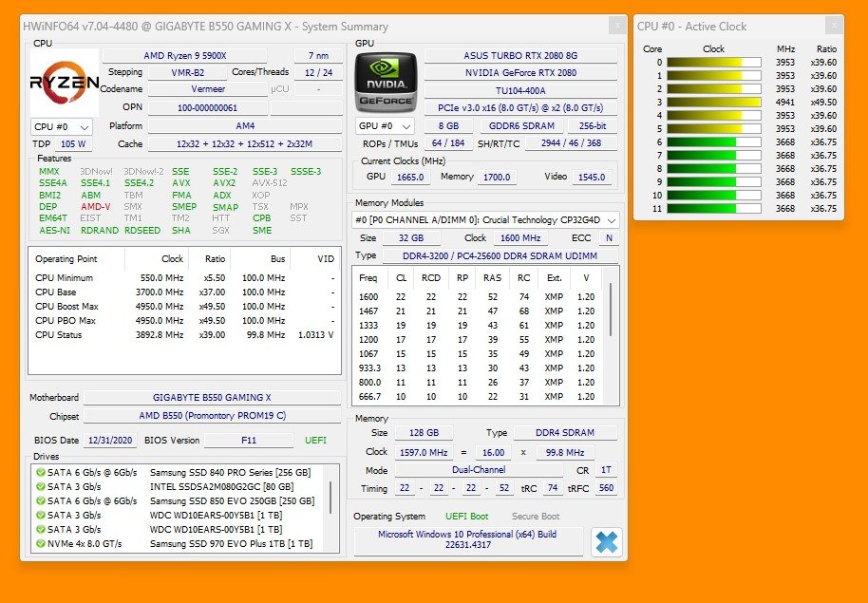The image size is (868, 603).
Task: Click the BIOS Date 12/31/2020 field
Action: pos(110,441)
